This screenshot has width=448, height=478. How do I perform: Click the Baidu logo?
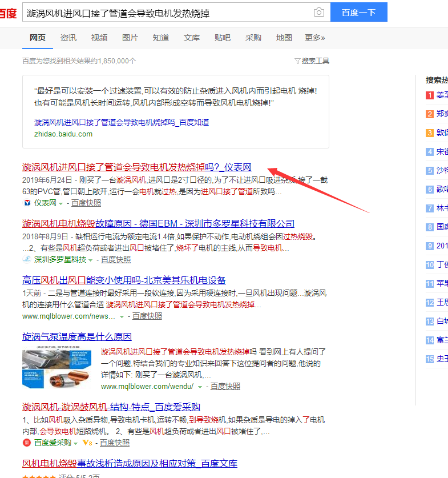coord(8,13)
